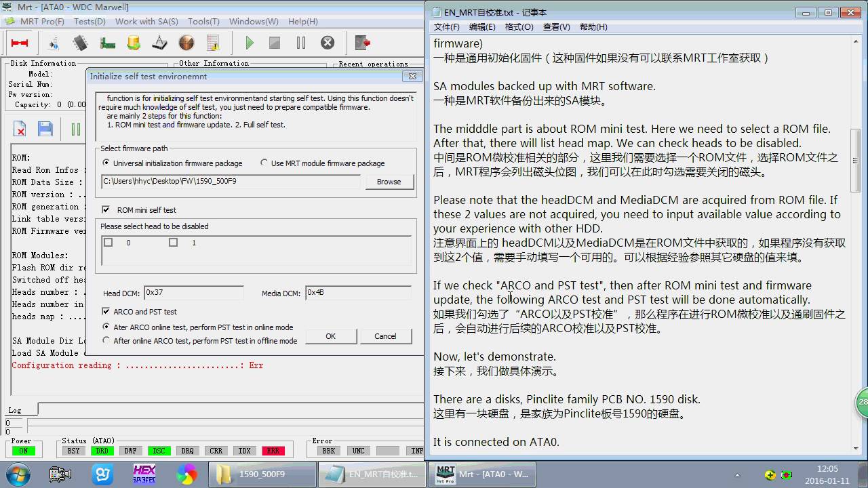
Task: Click the BSY status indicator
Action: coord(73,451)
